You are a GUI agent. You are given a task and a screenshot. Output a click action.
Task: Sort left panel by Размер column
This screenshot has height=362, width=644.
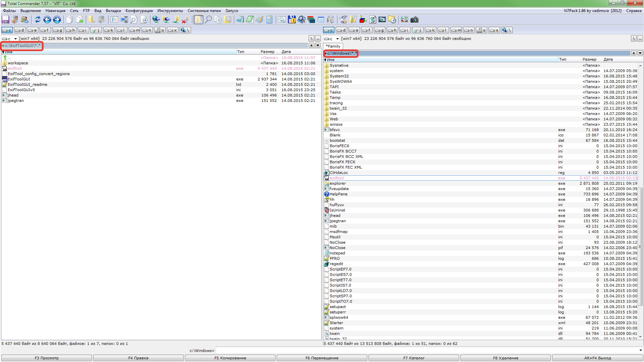(267, 52)
